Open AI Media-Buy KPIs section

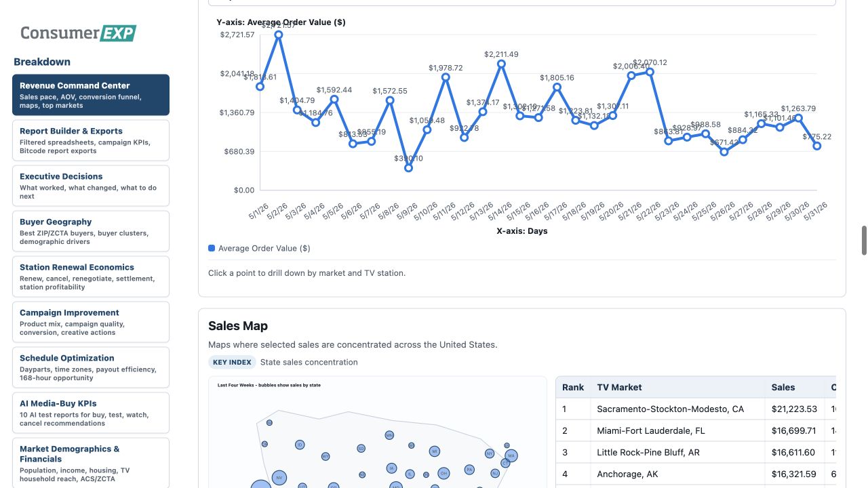91,413
